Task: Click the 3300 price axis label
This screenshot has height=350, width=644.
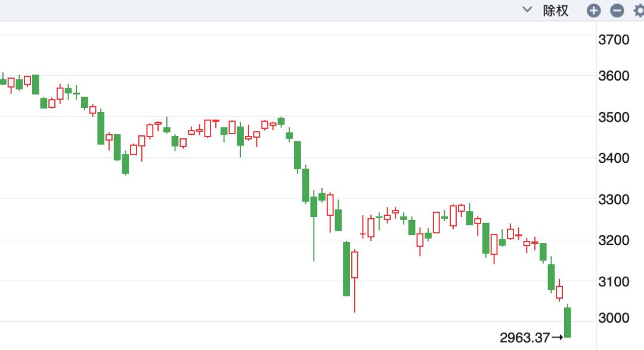Action: point(614,200)
